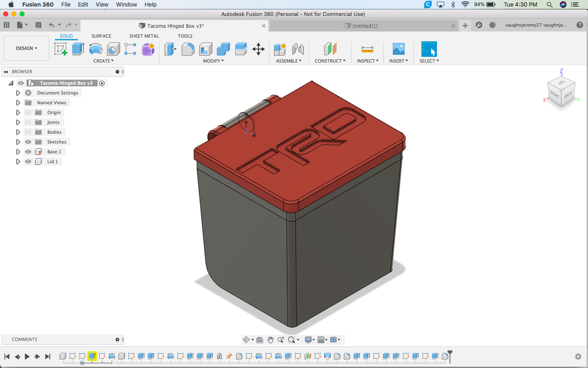588x368 pixels.
Task: Select the Joint tool in the Assemble toolbar
Action: 298,49
